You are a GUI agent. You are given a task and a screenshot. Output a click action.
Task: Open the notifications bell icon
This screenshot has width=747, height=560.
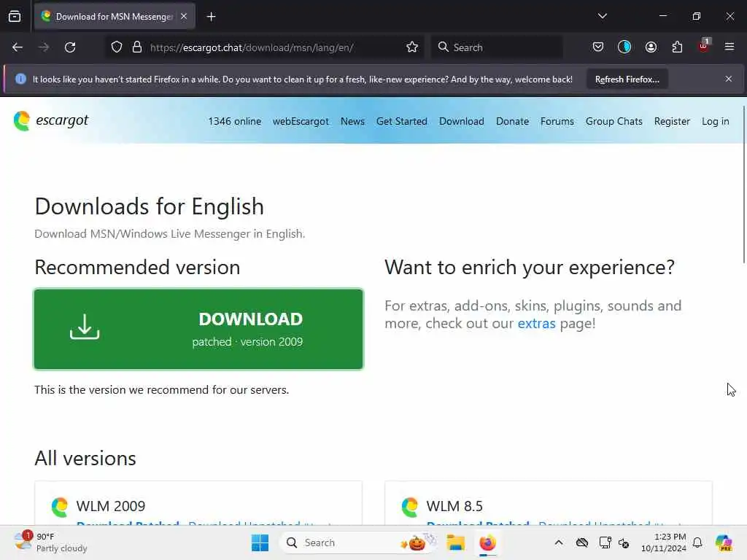[x=697, y=542]
